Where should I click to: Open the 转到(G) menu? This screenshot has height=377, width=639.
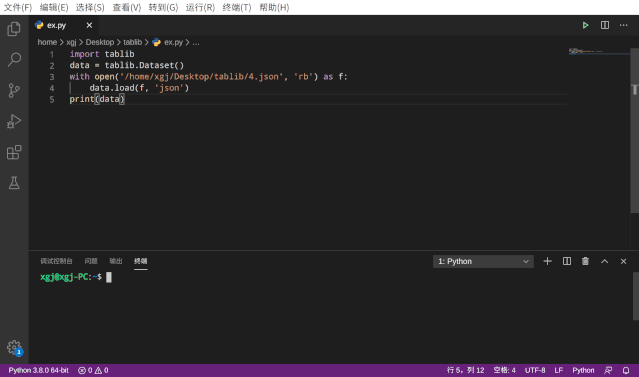[x=163, y=7]
